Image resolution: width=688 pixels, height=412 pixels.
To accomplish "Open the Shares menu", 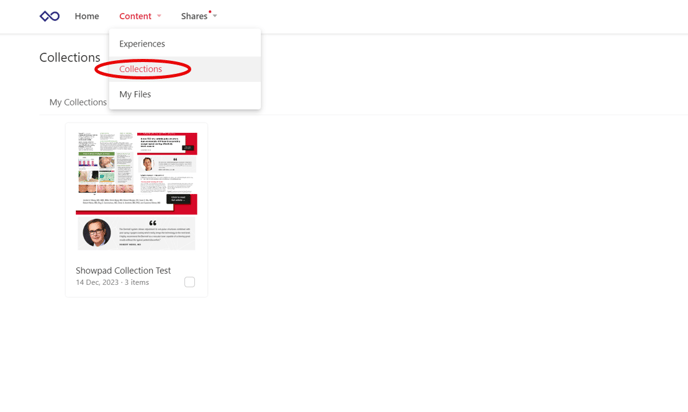I will [194, 16].
